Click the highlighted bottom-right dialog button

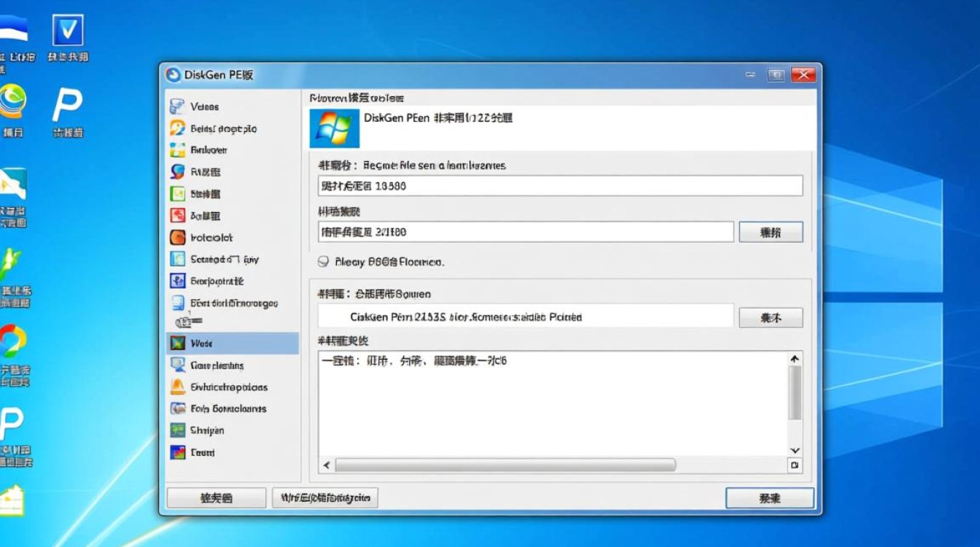point(770,498)
